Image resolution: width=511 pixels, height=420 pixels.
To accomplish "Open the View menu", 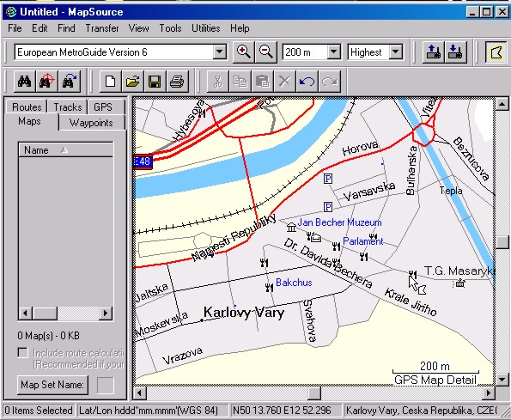I will [x=139, y=28].
